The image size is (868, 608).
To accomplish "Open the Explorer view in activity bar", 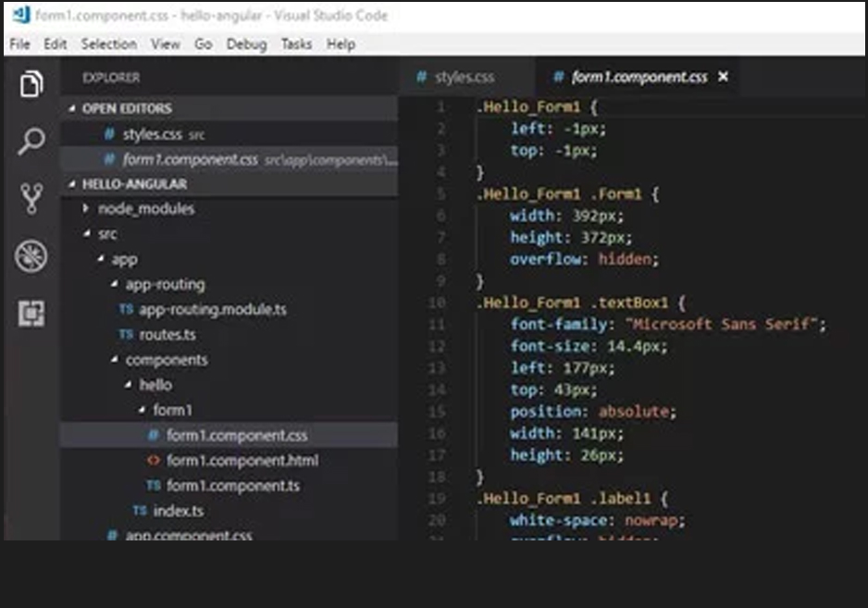I will (x=31, y=84).
